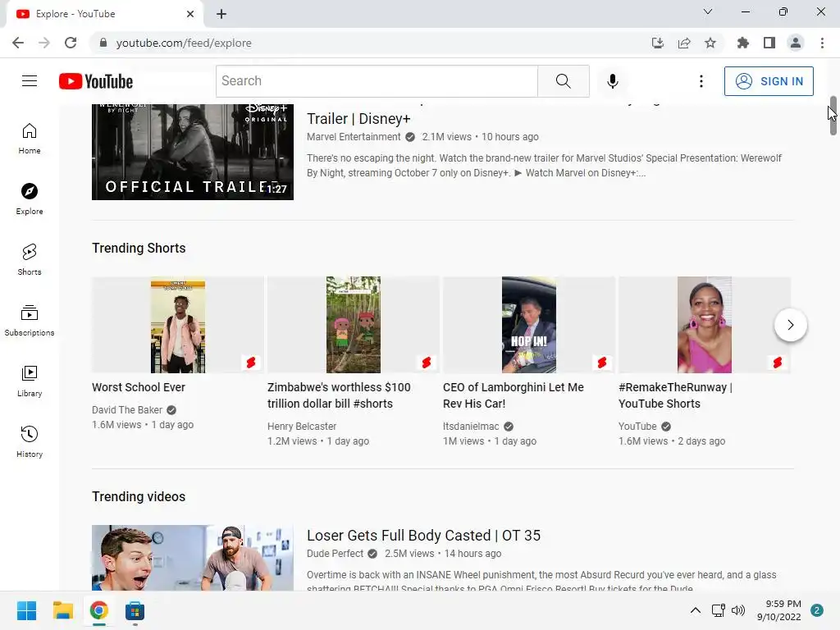Open History in the sidebar
This screenshot has width=840, height=630.
(30, 442)
